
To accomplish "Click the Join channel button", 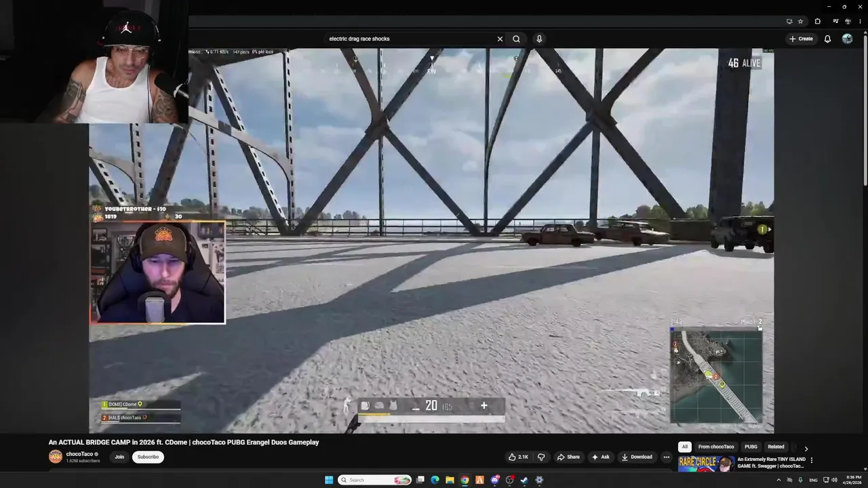I will (119, 457).
